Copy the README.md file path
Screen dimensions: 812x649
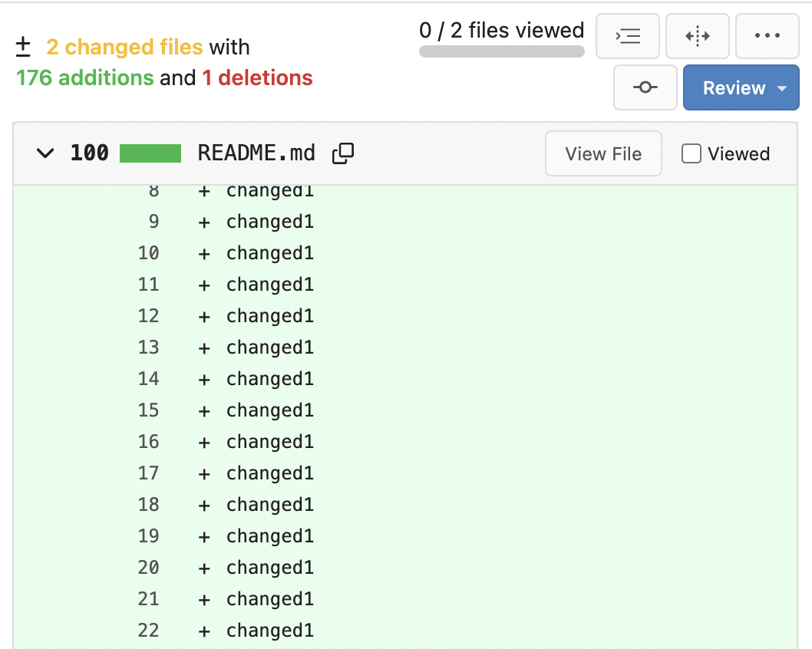(x=342, y=153)
